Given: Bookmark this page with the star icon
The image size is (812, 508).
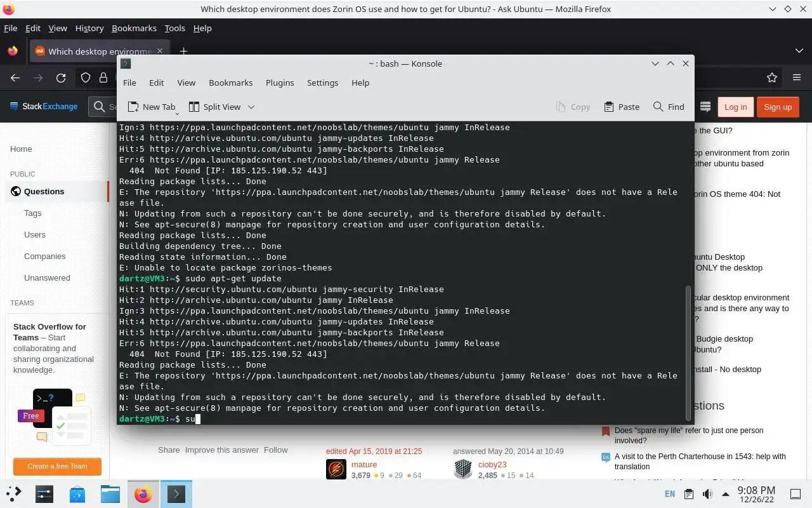Looking at the screenshot, I should pos(772,77).
